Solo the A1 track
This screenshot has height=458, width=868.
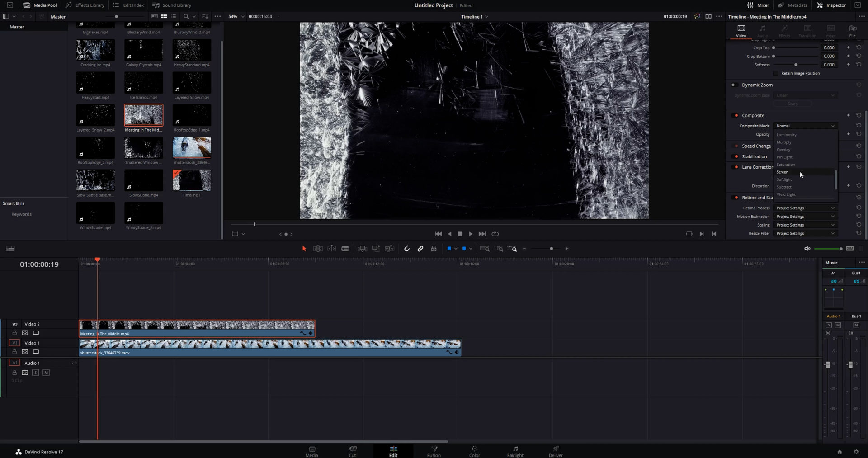click(x=35, y=373)
